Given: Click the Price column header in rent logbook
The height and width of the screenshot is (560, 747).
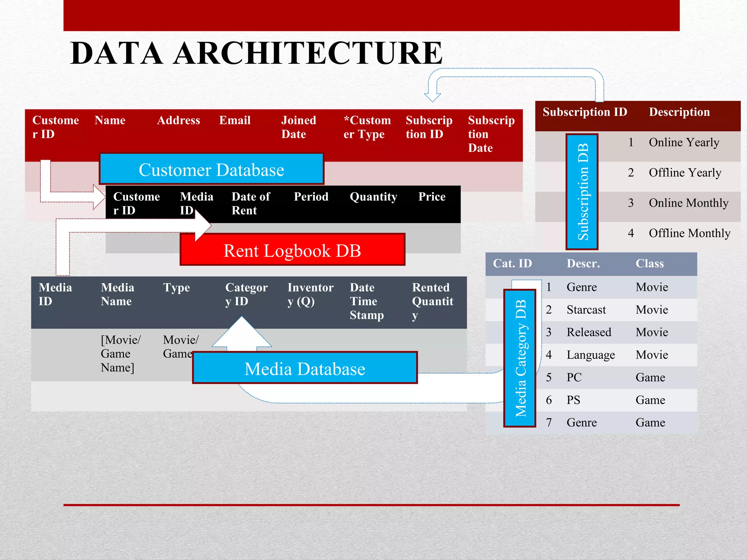Looking at the screenshot, I should pyautogui.click(x=431, y=197).
